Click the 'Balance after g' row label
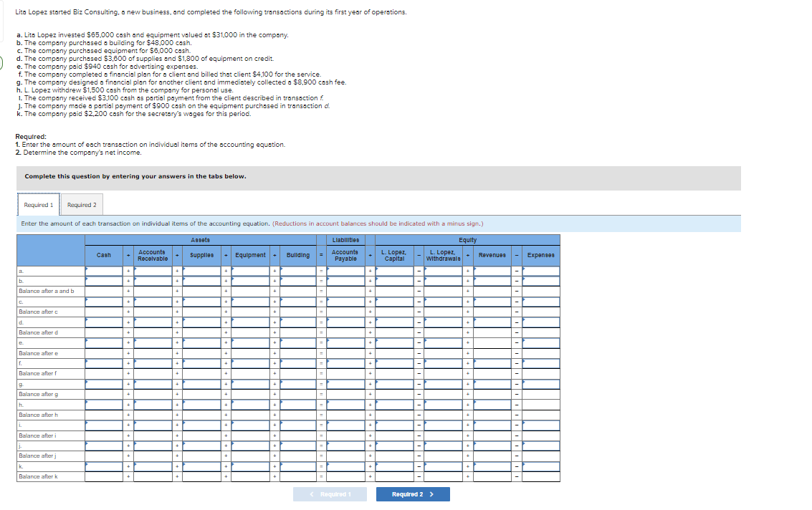This screenshot has width=812, height=510. (x=38, y=395)
